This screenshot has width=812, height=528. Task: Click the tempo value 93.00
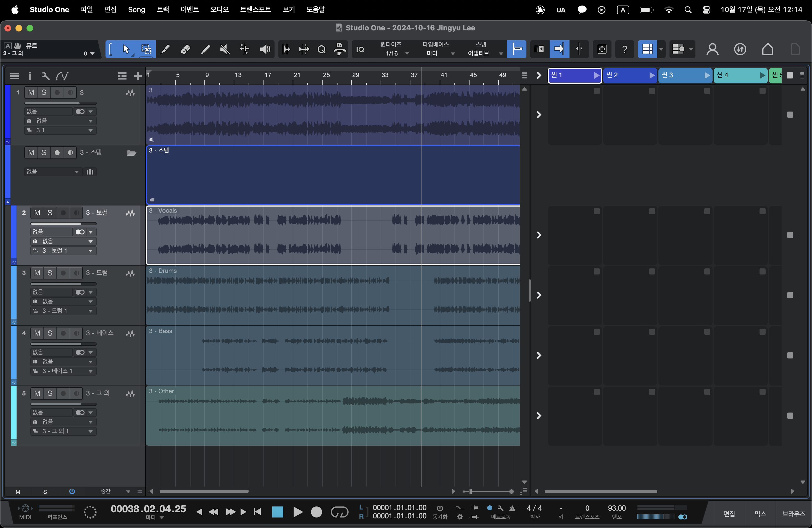616,508
